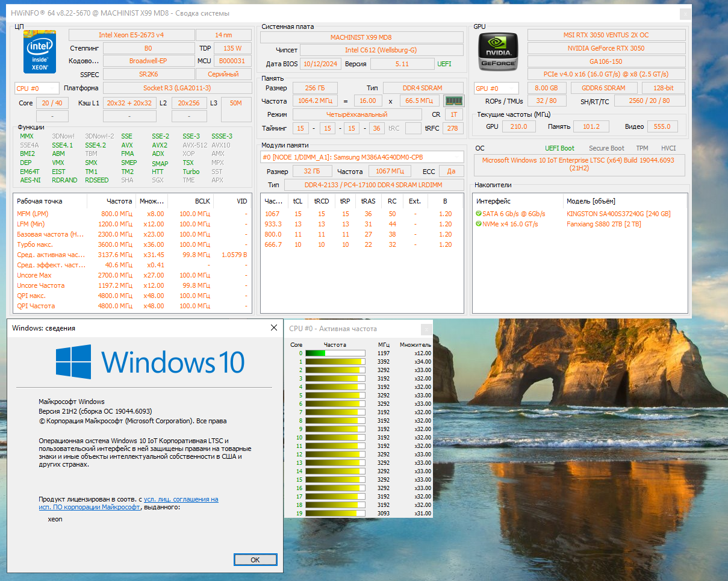
Task: Close the Windows: сведения dialog
Action: pyautogui.click(x=274, y=328)
